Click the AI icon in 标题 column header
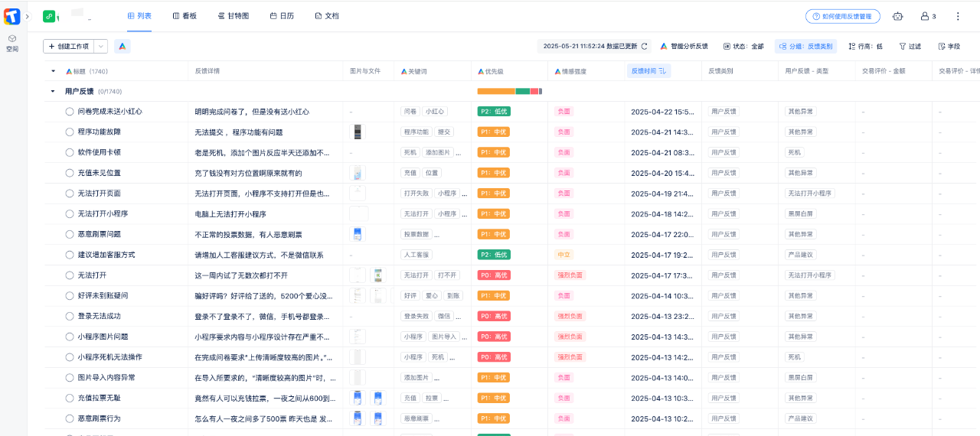This screenshot has width=980, height=436. coord(69,71)
